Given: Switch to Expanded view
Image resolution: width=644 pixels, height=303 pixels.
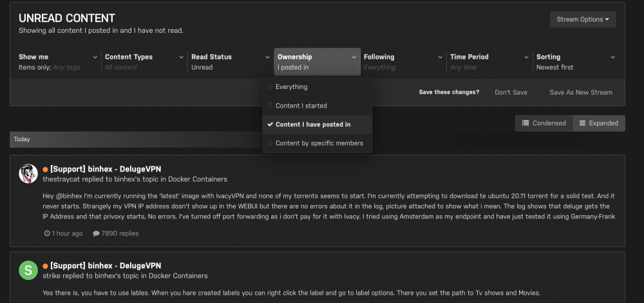Looking at the screenshot, I should click(x=599, y=123).
